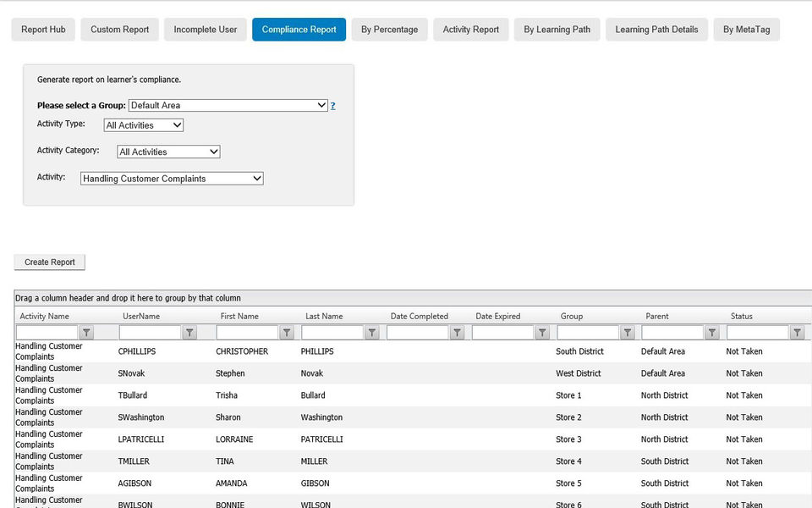Click the Status column filter icon
This screenshot has width=812, height=508.
click(798, 332)
